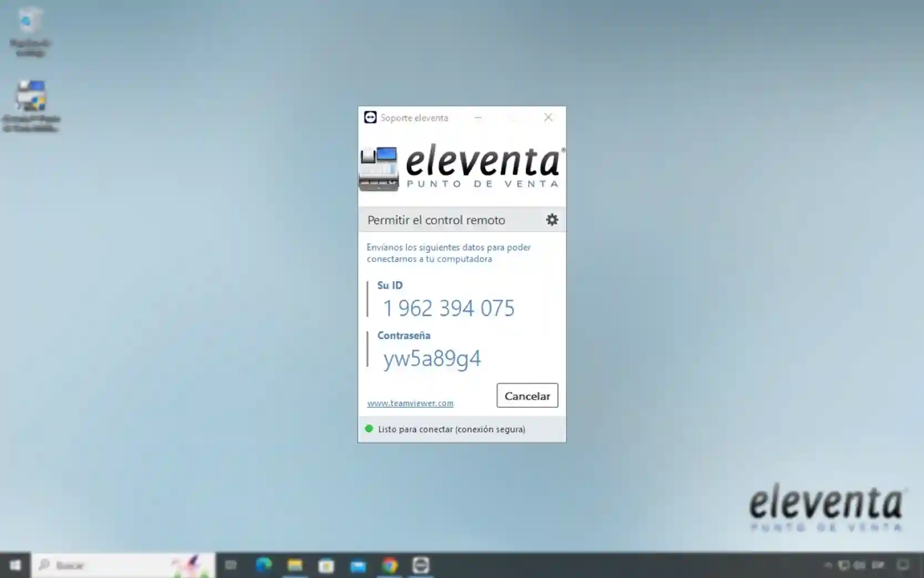Viewport: 924px width, 578px height.
Task: Minimize the Soporte eleventa window
Action: [478, 118]
